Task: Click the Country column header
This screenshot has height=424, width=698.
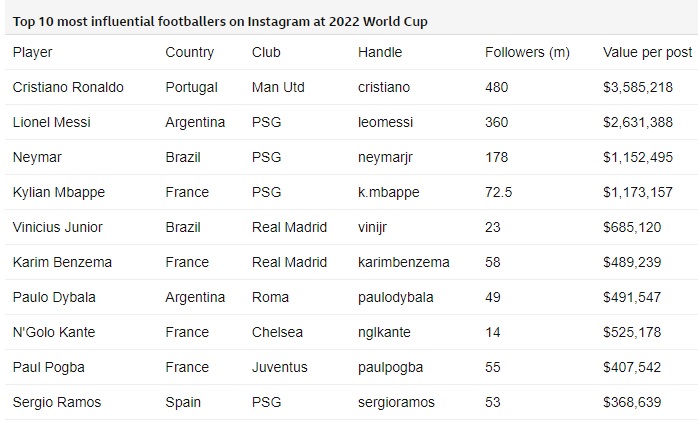Action: pos(189,52)
